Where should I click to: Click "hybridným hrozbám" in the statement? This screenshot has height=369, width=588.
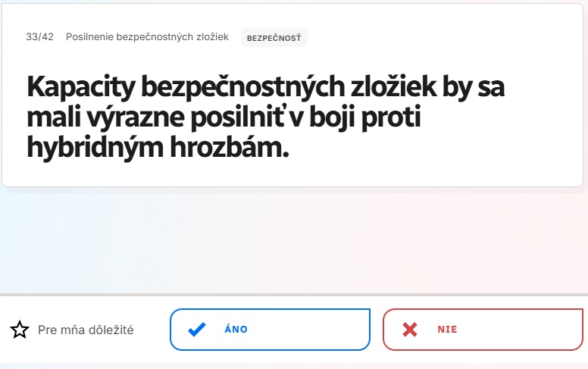point(158,147)
